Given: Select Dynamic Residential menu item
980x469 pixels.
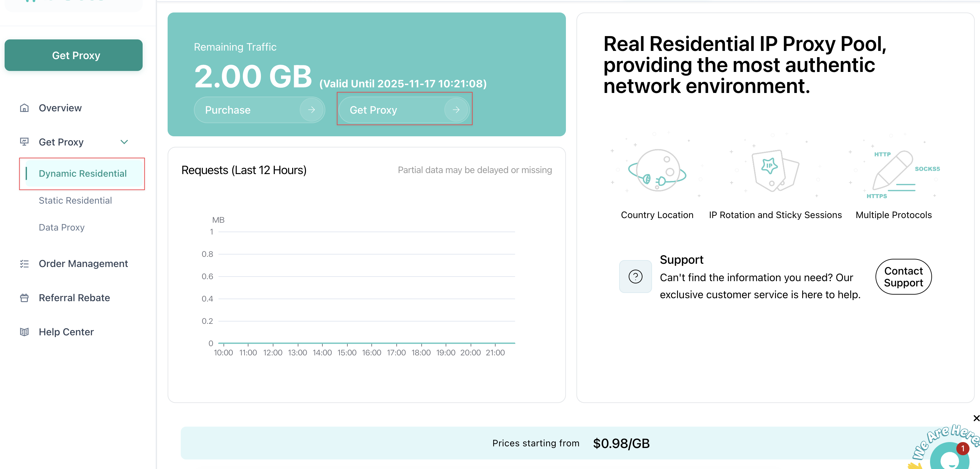Looking at the screenshot, I should (82, 173).
